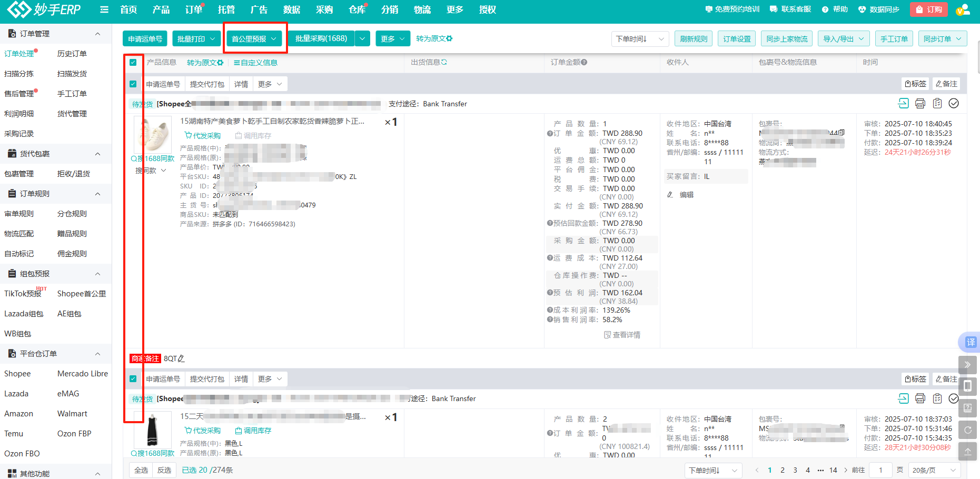Open 联系客服 in the top bar

pyautogui.click(x=790, y=9)
